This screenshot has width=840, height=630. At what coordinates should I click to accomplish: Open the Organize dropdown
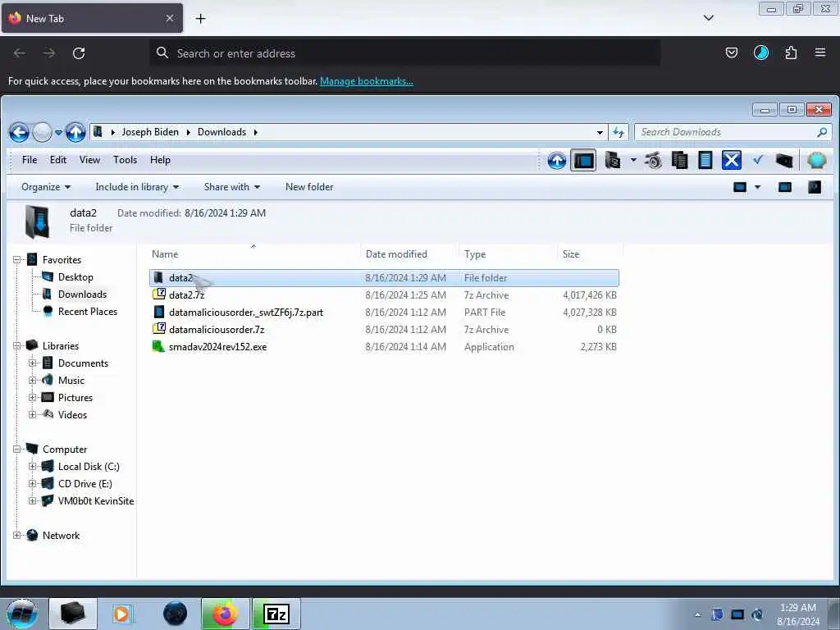[x=46, y=187]
